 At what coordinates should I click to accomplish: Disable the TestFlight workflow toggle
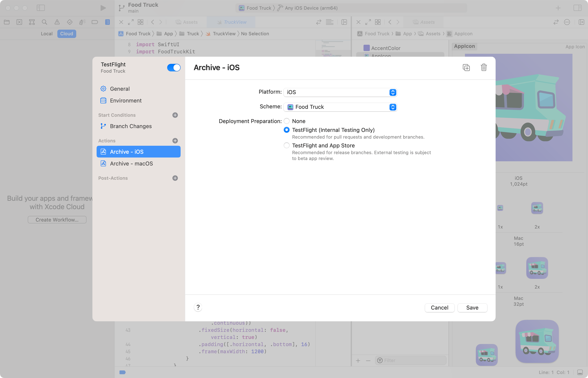click(x=174, y=67)
